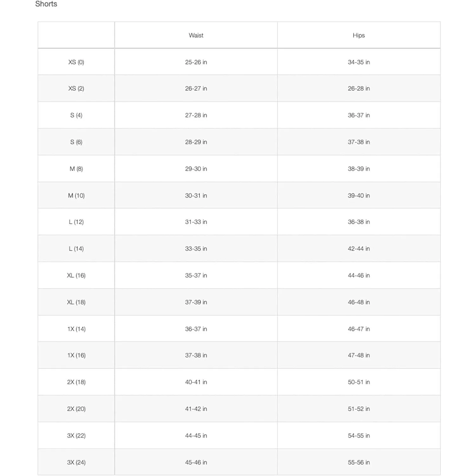Select the 44-45 in waist value
Screen dimensions: 476x476
196,435
